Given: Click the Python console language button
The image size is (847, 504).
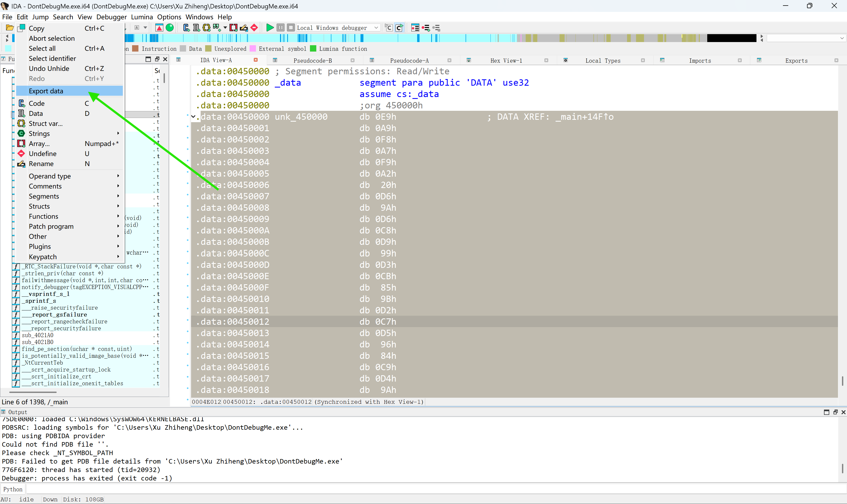Looking at the screenshot, I should point(13,489).
